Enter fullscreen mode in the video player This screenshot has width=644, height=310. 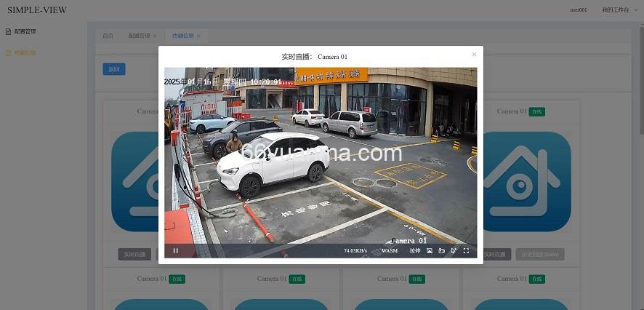click(466, 251)
